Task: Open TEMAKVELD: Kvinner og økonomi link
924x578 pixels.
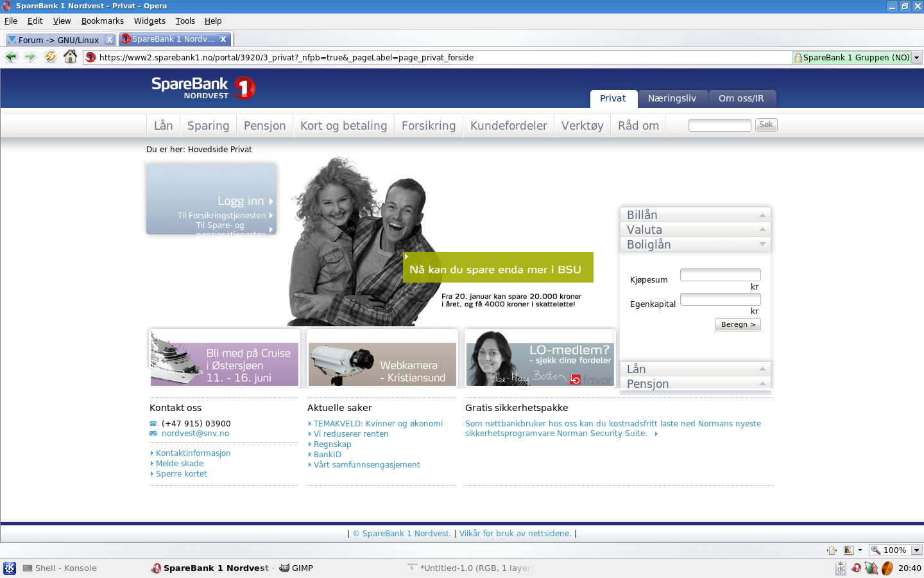Action: [377, 424]
